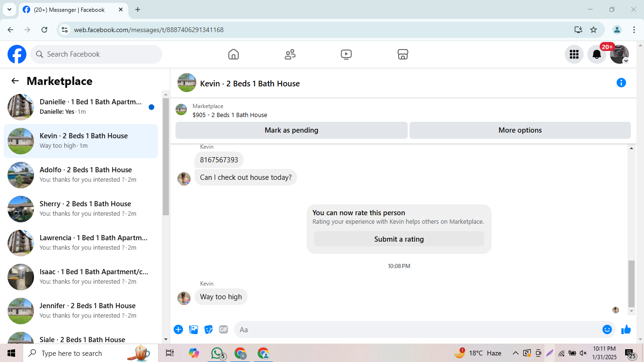Reload the page in Chrome
Viewport: 644px width, 362px height.
(44, 30)
